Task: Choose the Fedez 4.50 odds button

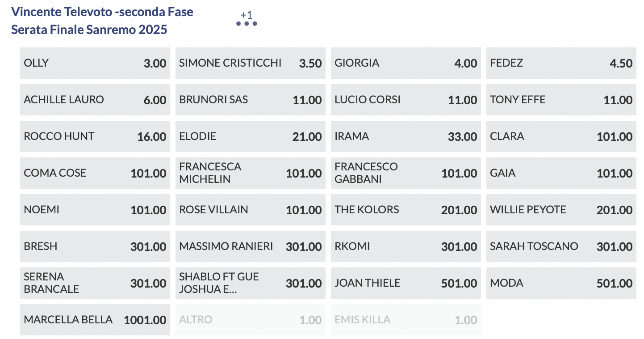Action: click(561, 63)
